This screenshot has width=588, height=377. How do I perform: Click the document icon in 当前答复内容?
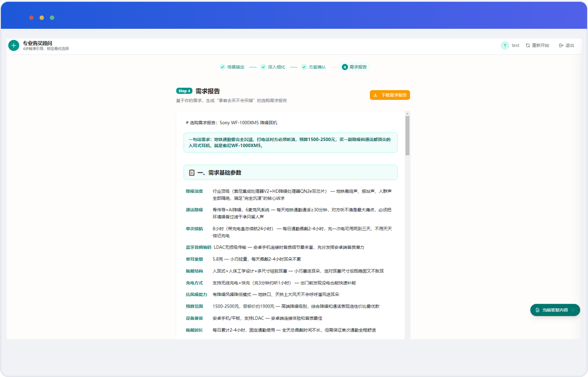pos(538,310)
